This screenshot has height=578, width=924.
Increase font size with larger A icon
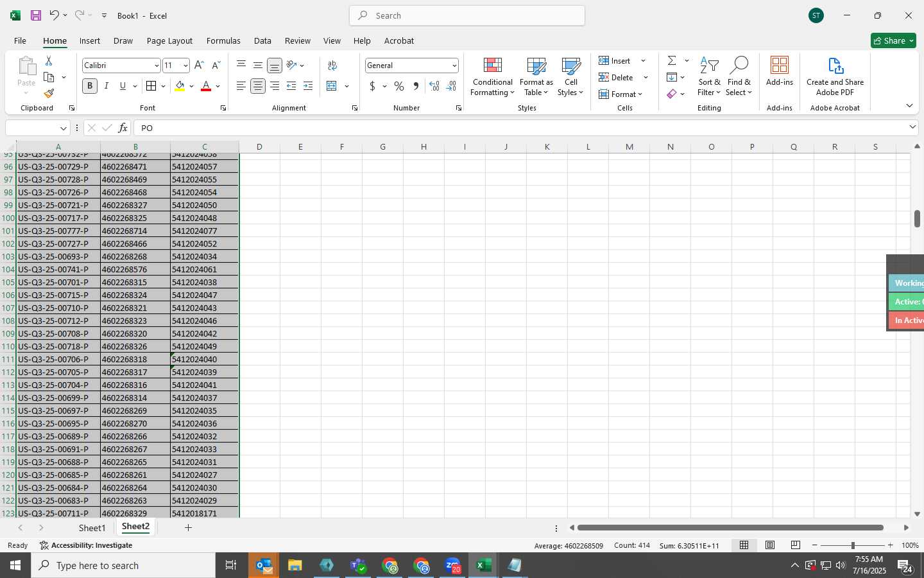199,65
